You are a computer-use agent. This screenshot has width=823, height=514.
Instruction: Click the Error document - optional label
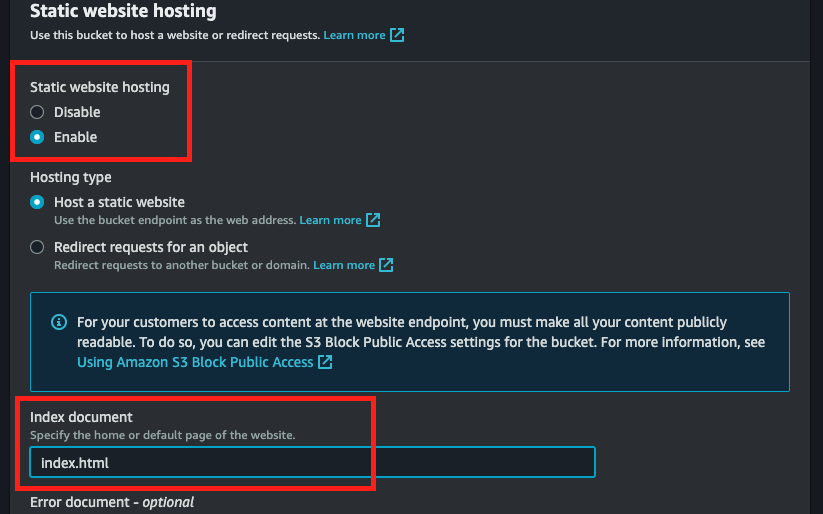112,502
